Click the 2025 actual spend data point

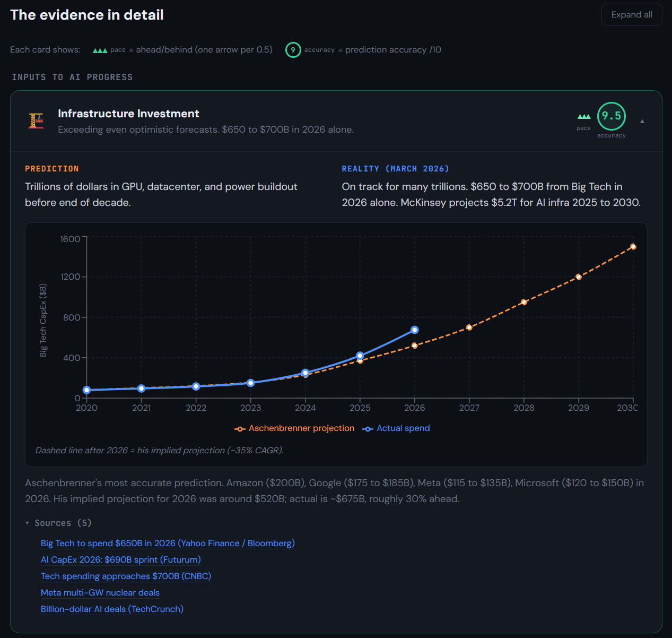[360, 356]
